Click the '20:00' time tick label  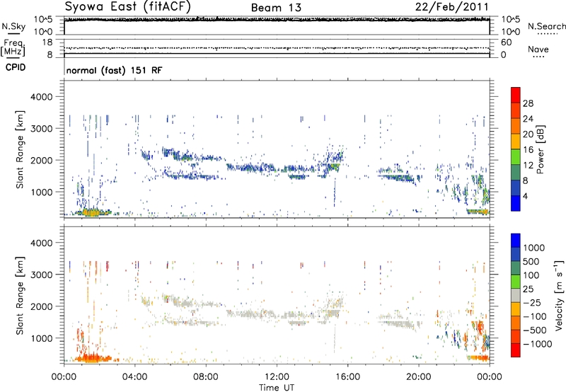[x=418, y=377]
